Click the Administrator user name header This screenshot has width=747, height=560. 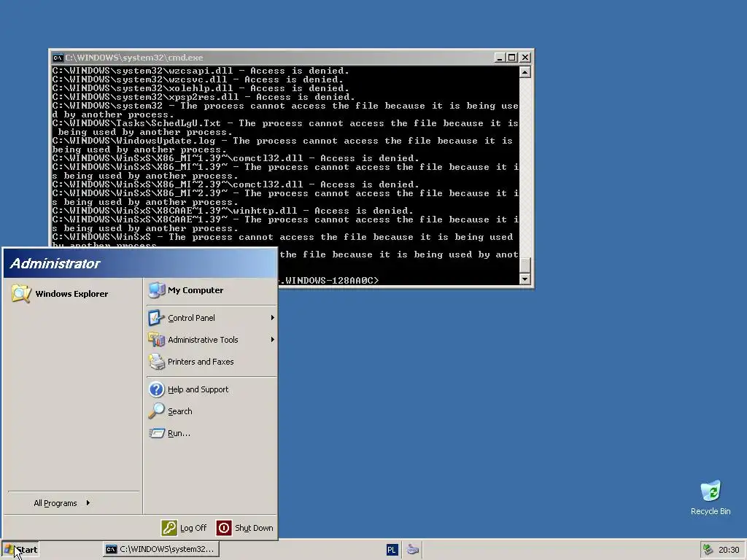(x=55, y=263)
